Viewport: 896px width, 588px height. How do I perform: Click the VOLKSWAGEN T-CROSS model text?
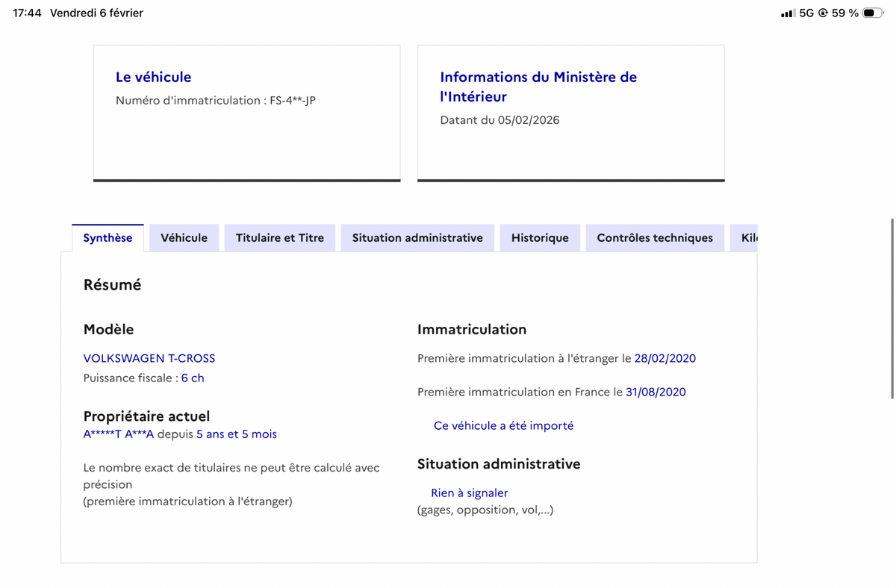click(149, 358)
